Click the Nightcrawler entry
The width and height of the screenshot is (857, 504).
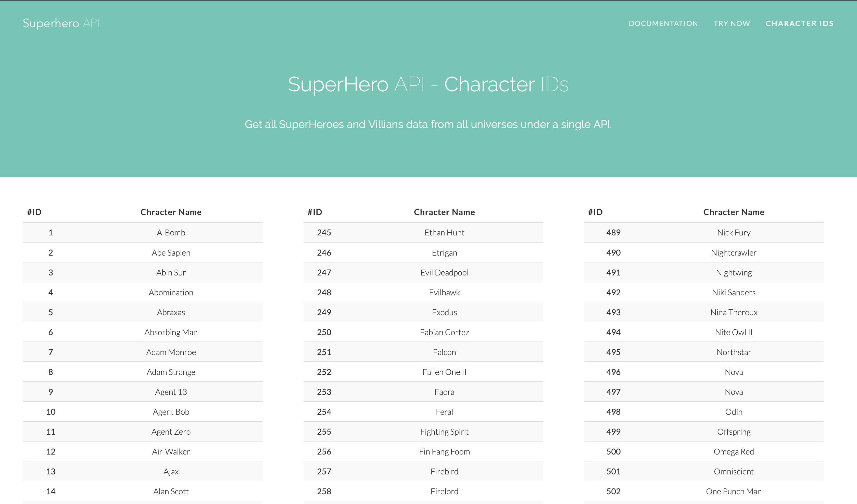click(734, 252)
